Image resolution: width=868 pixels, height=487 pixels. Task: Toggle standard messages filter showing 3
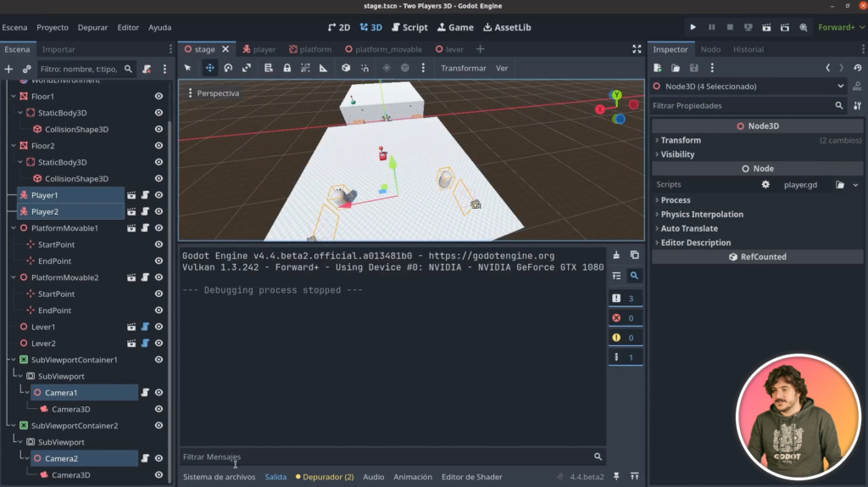pyautogui.click(x=625, y=298)
